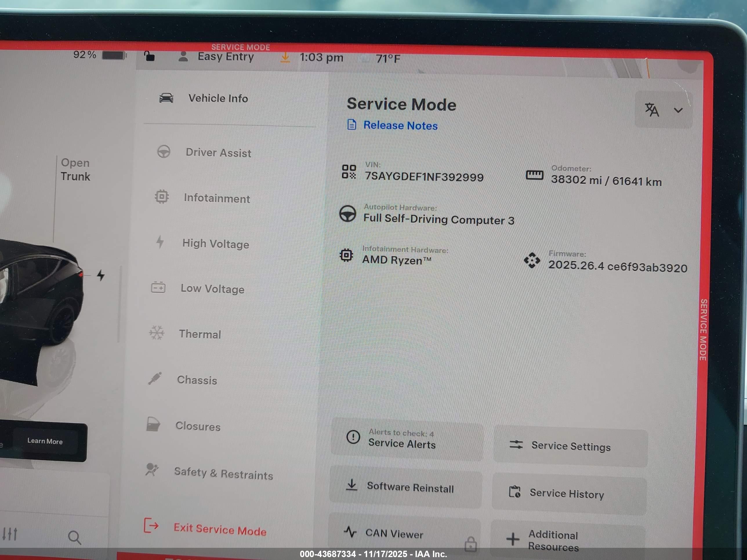Select the Infotainment chip icon in sidebar
The width and height of the screenshot is (747, 560).
(x=162, y=197)
